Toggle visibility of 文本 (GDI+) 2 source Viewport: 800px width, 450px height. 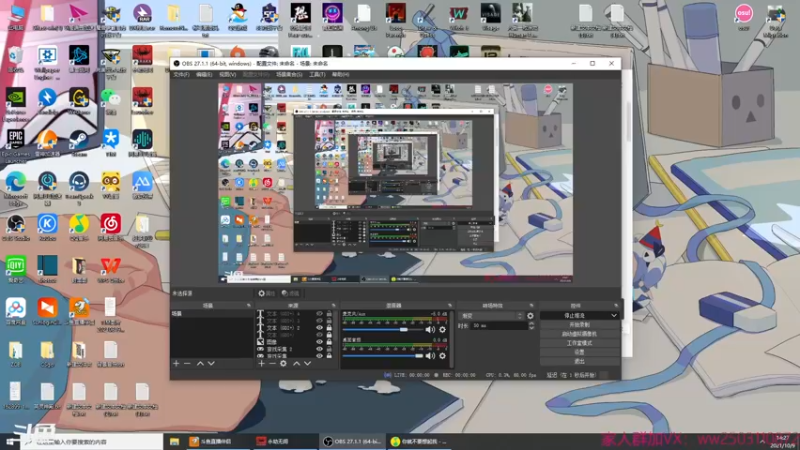pyautogui.click(x=319, y=328)
